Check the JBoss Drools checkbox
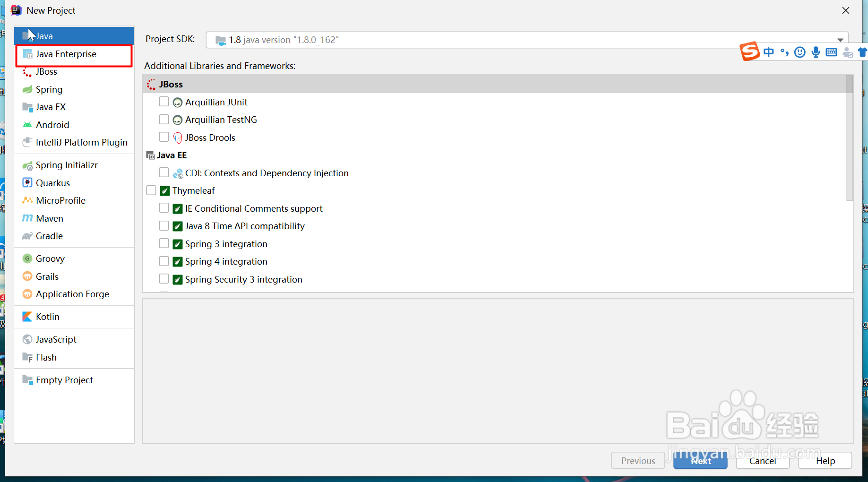 164,137
